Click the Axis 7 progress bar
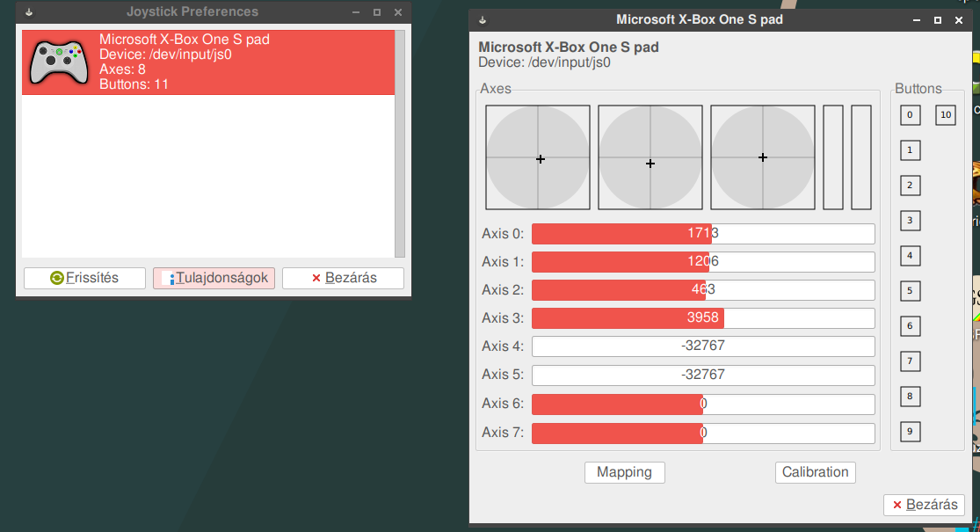The height and width of the screenshot is (532, 980). [x=703, y=434]
